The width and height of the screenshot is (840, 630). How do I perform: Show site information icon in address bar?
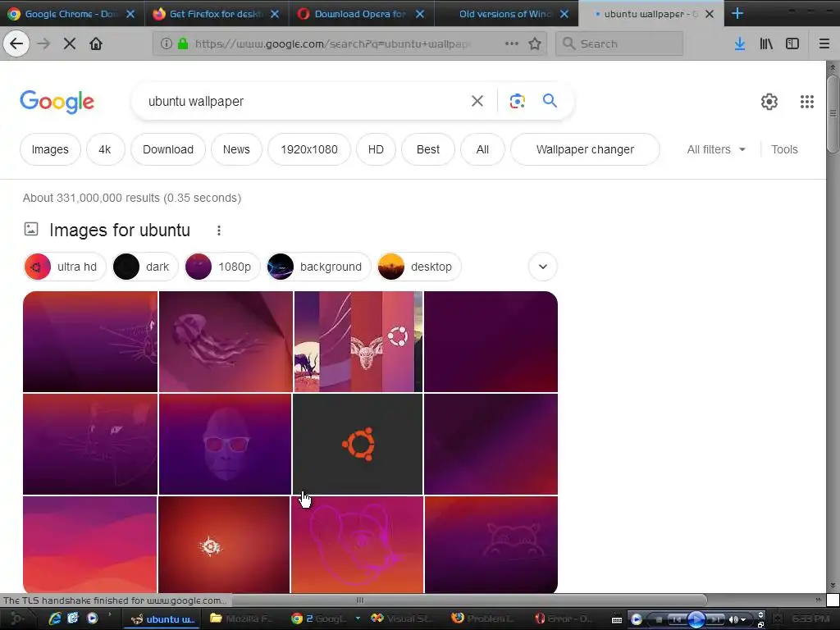[x=166, y=43]
